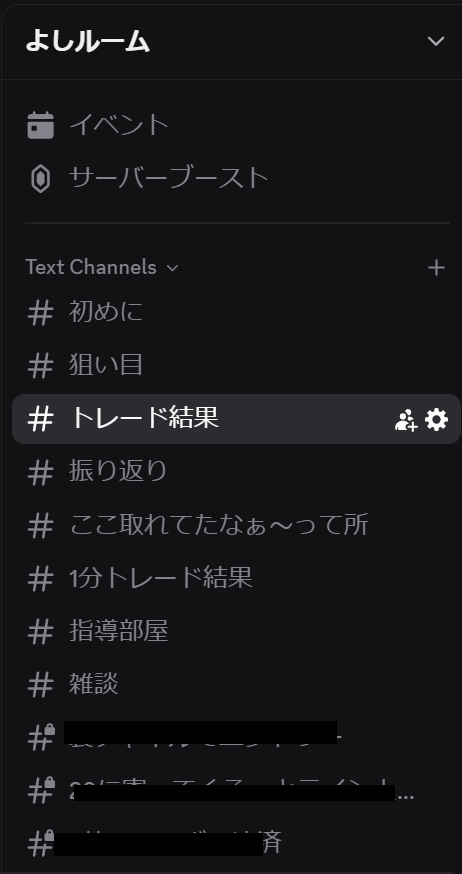Click the plus icon to create channel
Image resolution: width=462 pixels, height=874 pixels.
pos(436,268)
